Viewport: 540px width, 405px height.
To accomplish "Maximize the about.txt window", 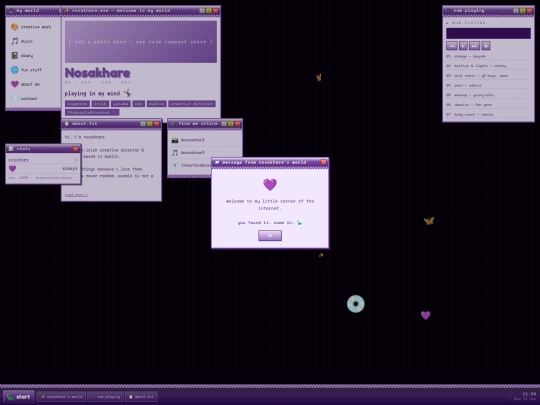I will click(150, 124).
